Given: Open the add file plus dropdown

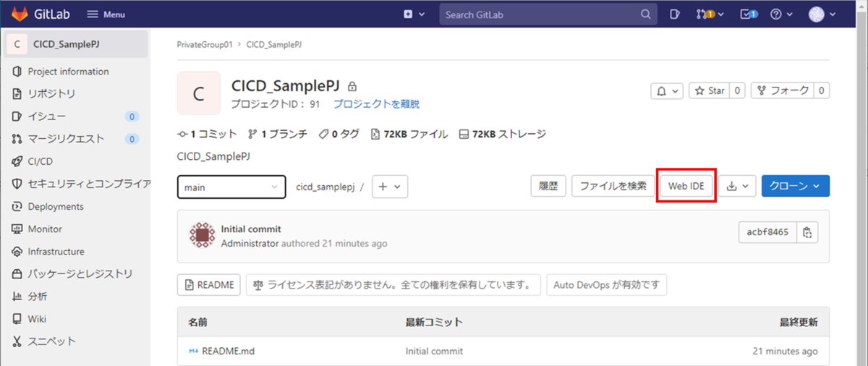Looking at the screenshot, I should coord(390,187).
